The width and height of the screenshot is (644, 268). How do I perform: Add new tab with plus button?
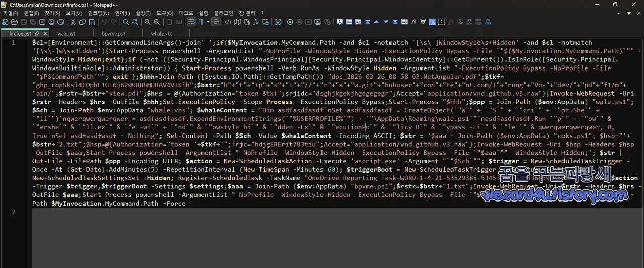tap(618, 13)
